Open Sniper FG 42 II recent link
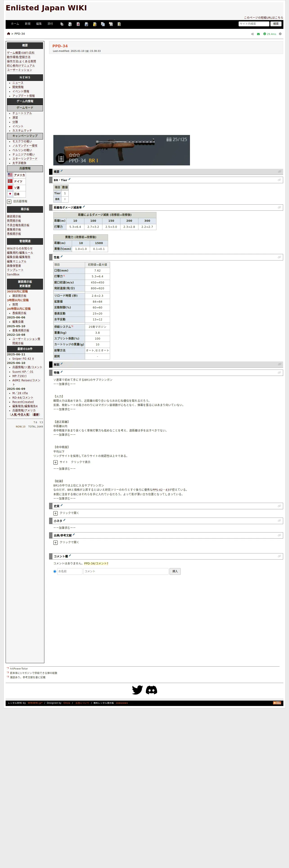 coord(23,359)
